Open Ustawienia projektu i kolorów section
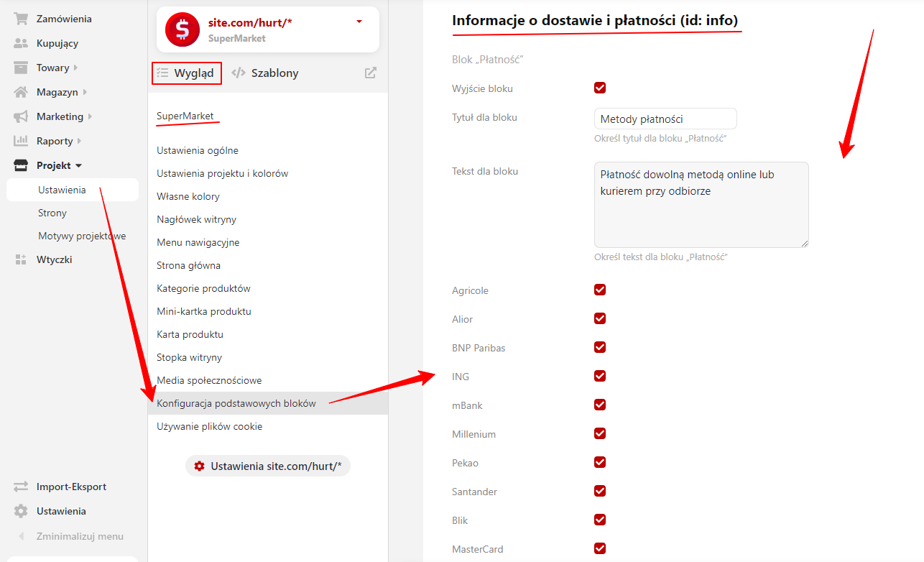924x562 pixels. coord(223,173)
